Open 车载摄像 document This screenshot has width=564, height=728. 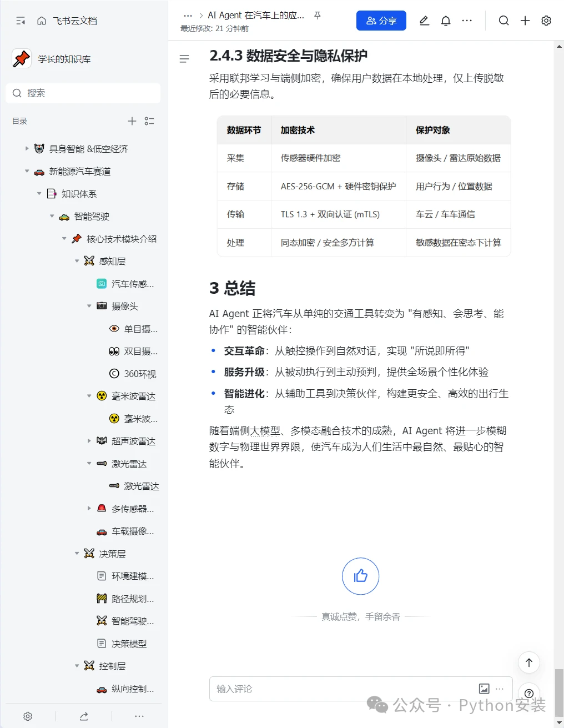pyautogui.click(x=132, y=531)
